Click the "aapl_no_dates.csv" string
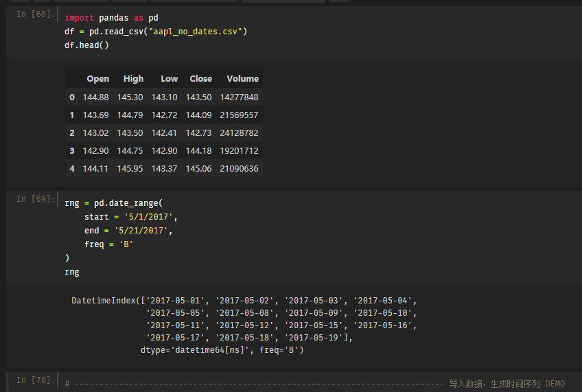This screenshot has height=392, width=582. tap(195, 32)
